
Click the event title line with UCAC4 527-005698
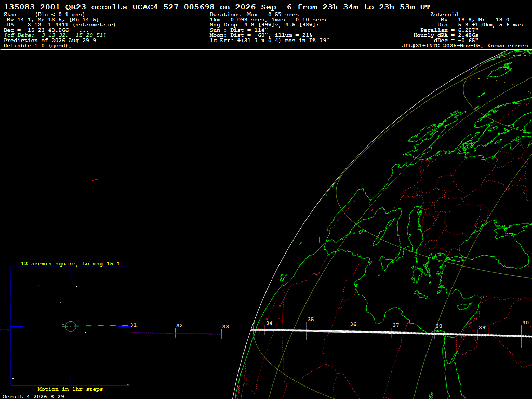click(217, 7)
